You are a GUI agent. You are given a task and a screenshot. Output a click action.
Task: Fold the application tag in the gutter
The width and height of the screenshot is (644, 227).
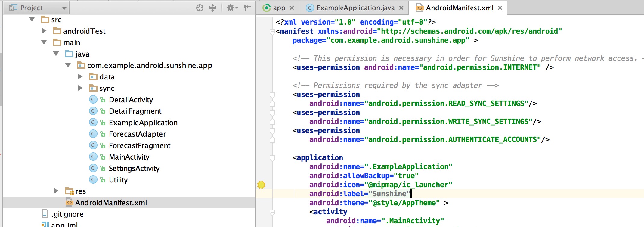272,158
